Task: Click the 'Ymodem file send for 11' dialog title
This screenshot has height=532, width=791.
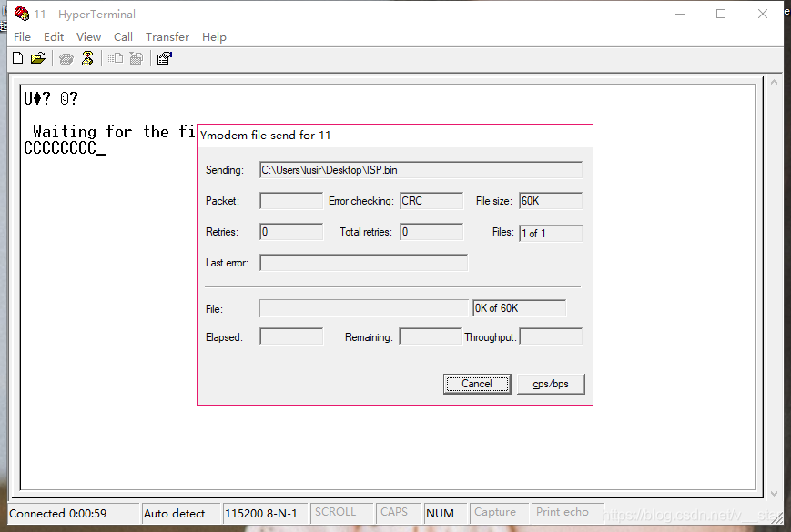Action: pyautogui.click(x=266, y=135)
